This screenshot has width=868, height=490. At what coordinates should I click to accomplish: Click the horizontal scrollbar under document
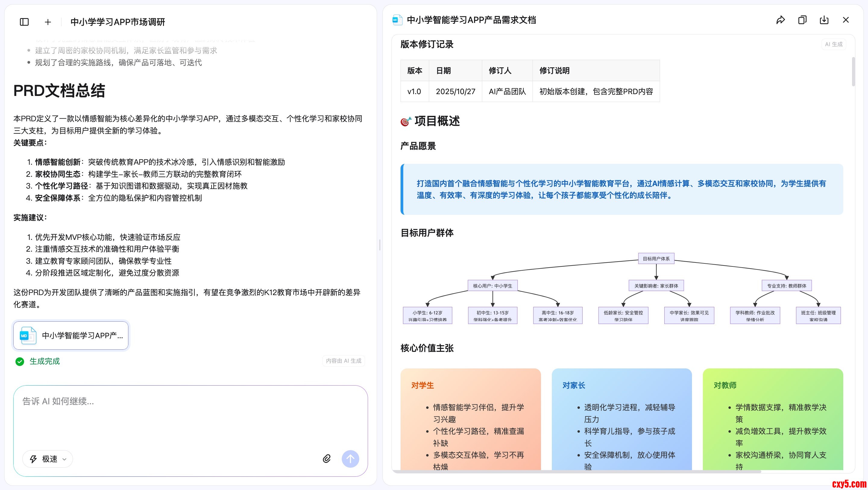pyautogui.click(x=576, y=472)
